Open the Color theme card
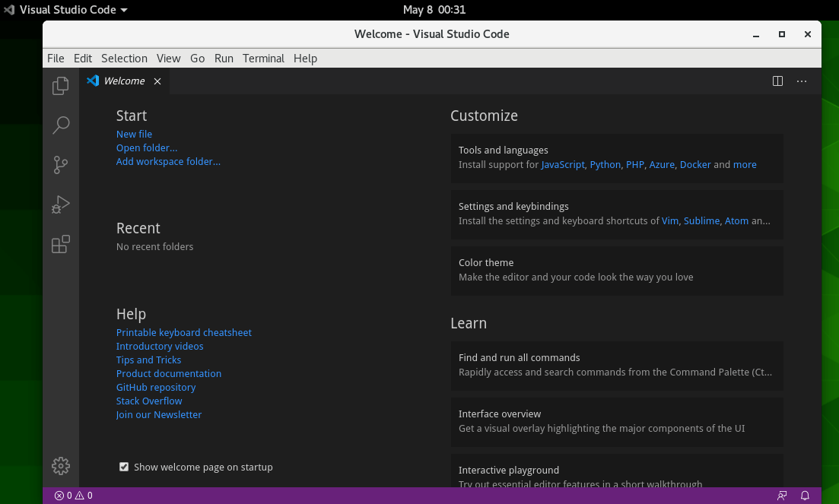839x504 pixels. coord(617,270)
